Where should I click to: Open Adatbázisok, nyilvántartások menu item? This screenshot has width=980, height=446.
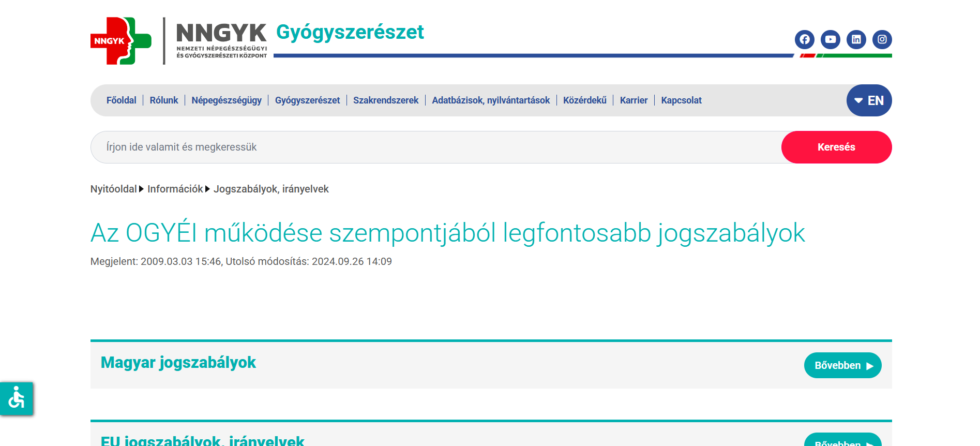point(491,100)
